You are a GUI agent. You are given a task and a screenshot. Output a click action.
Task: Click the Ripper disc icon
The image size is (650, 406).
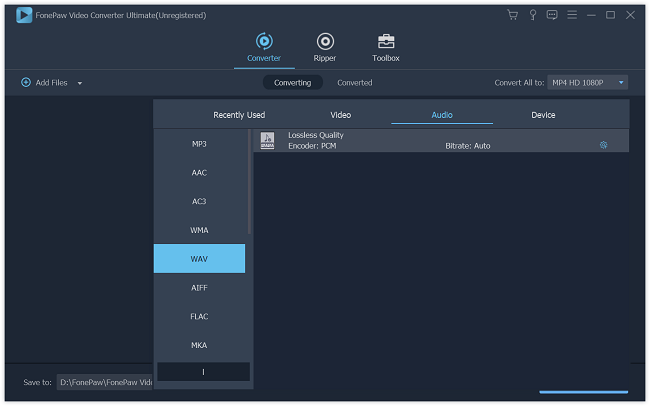point(325,41)
